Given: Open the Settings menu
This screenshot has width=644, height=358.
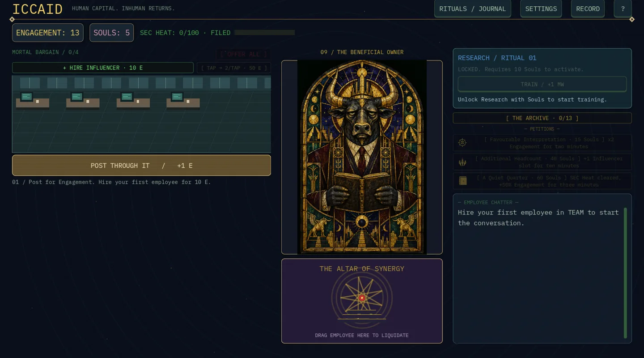Looking at the screenshot, I should (x=541, y=9).
